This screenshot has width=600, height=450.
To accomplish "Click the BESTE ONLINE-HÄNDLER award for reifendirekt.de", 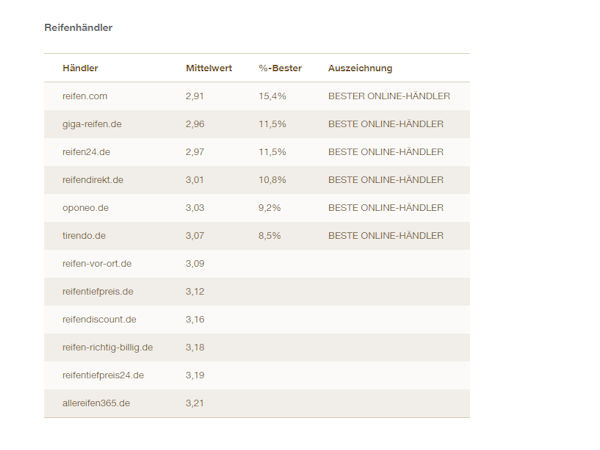I will (x=386, y=180).
